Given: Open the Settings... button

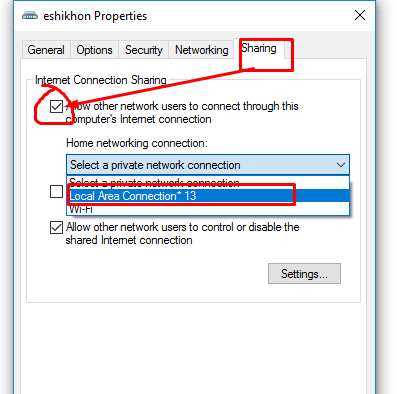Looking at the screenshot, I should (x=304, y=274).
